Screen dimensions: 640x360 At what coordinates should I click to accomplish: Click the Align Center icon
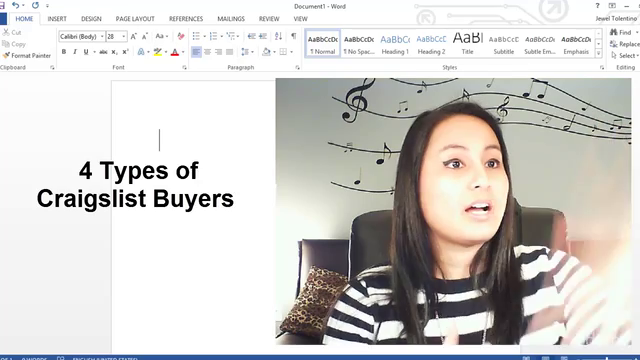(207, 52)
